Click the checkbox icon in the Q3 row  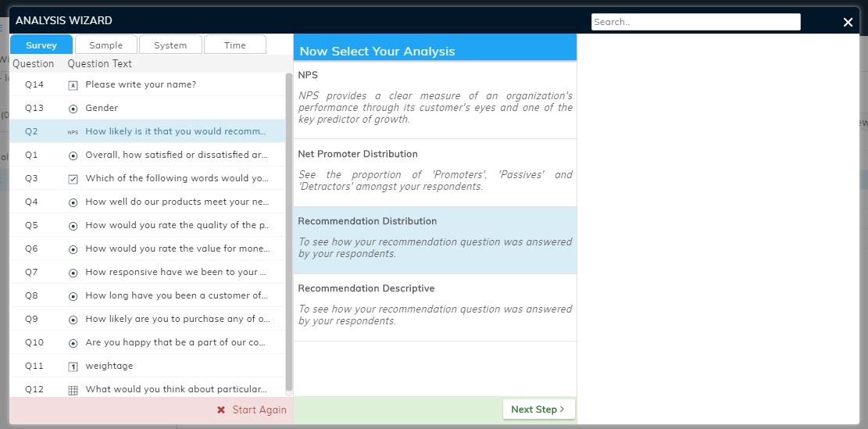[x=73, y=179]
